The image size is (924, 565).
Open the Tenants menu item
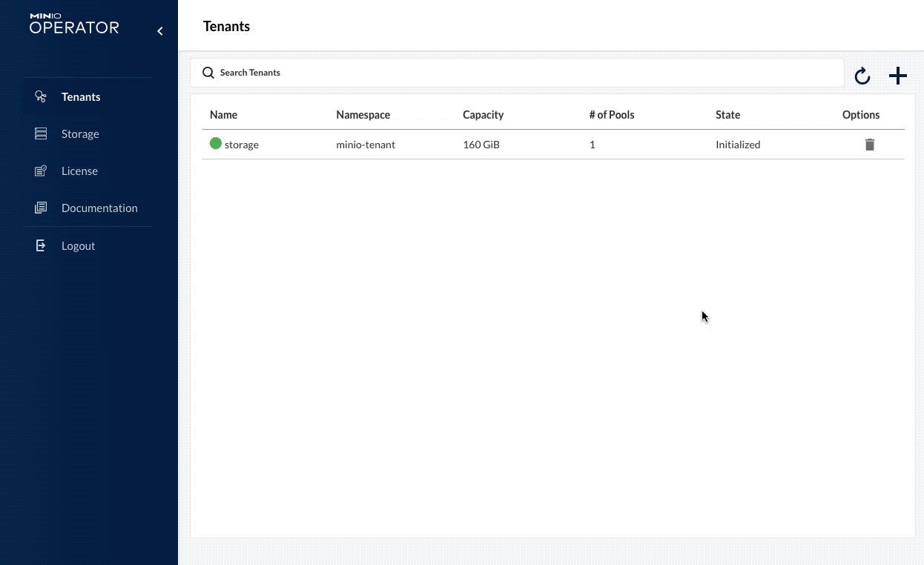pos(81,96)
